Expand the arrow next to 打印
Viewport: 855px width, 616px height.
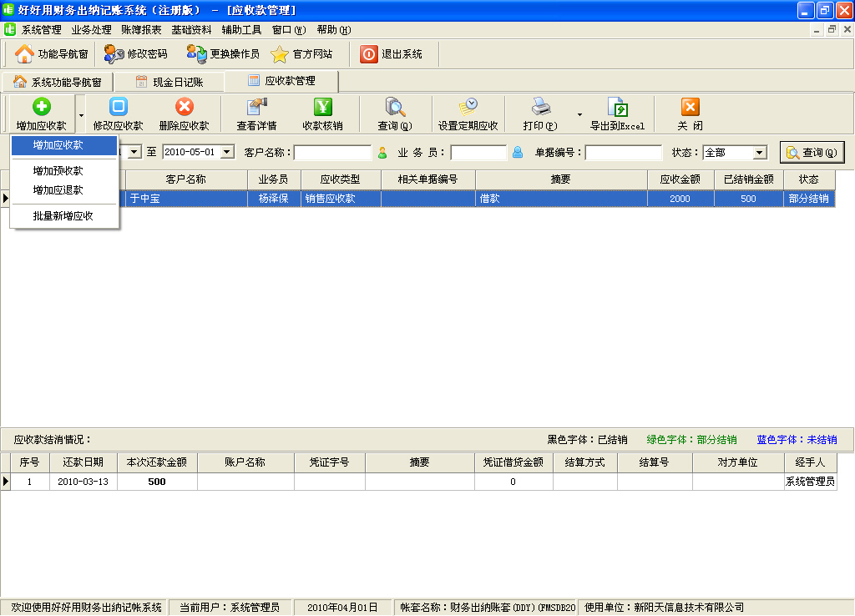[x=579, y=114]
